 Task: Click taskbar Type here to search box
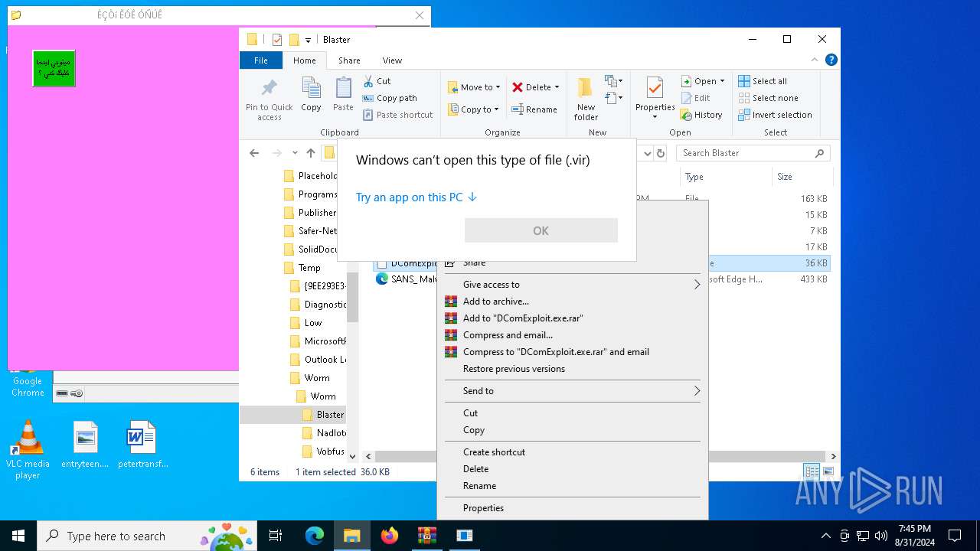[147, 536]
